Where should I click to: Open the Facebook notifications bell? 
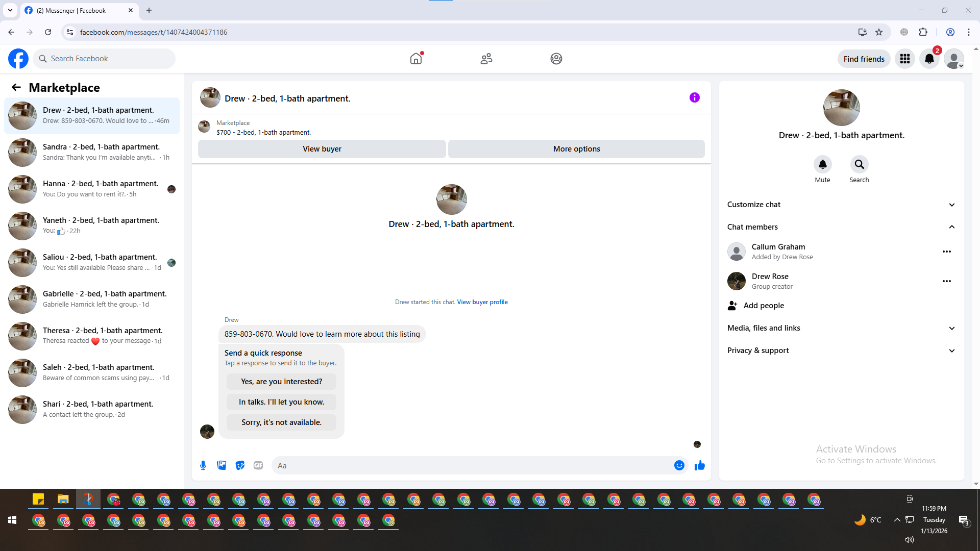pos(929,59)
